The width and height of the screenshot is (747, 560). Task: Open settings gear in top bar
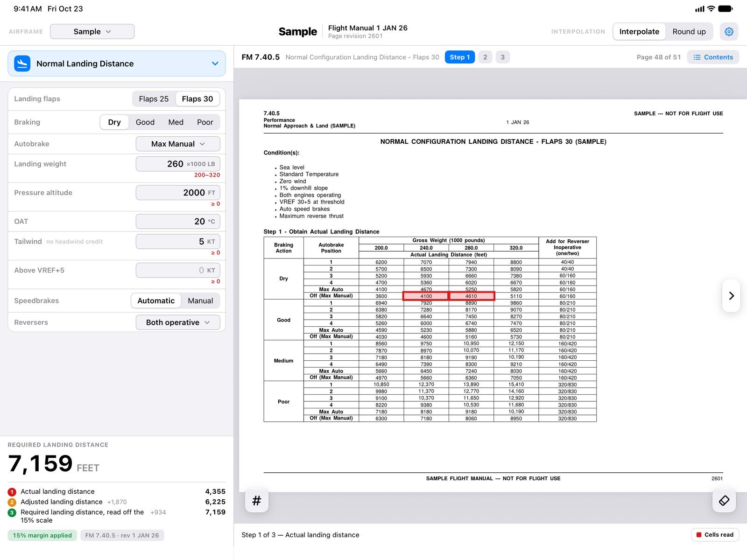(x=729, y=31)
